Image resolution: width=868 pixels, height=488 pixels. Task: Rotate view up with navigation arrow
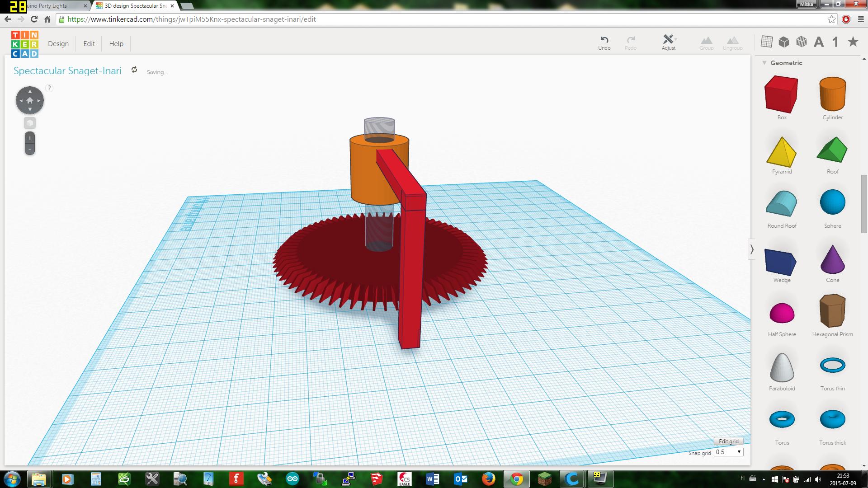pos(30,91)
